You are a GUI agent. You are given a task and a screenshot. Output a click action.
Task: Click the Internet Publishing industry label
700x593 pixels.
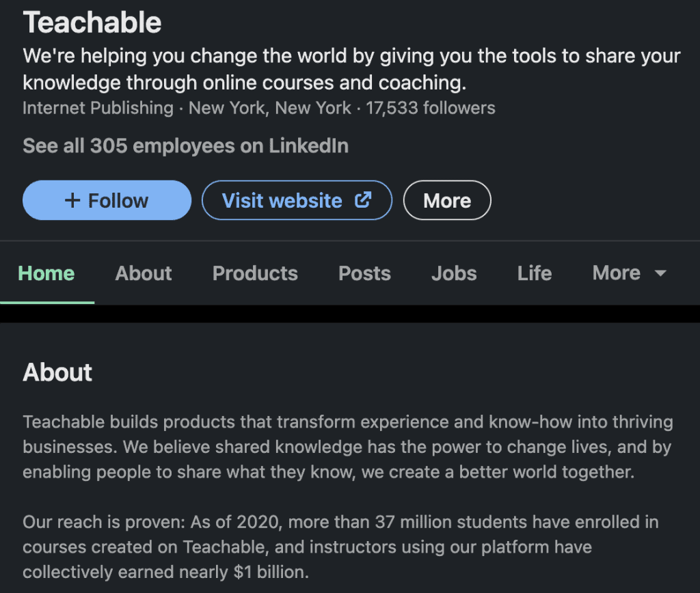point(98,108)
